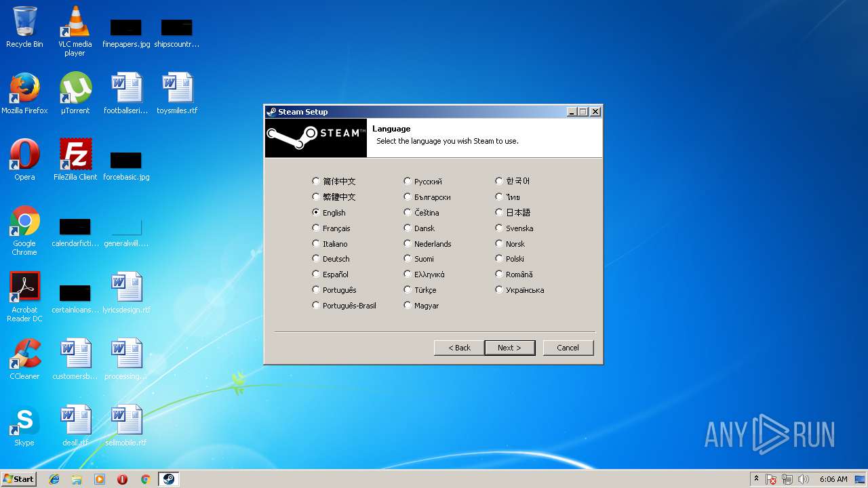
Task: Choose Français as the language
Action: [x=331, y=228]
